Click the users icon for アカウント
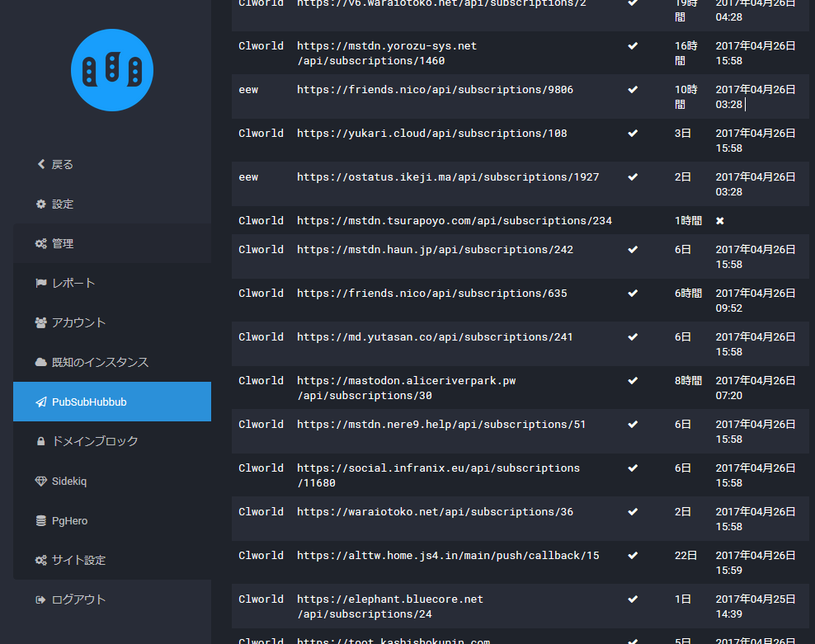815x644 pixels. click(x=40, y=322)
